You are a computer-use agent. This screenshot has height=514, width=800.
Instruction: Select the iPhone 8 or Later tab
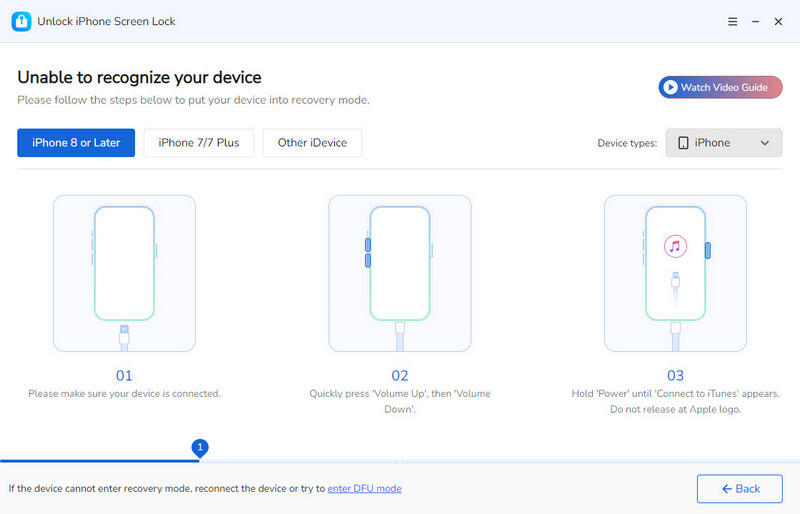click(76, 143)
